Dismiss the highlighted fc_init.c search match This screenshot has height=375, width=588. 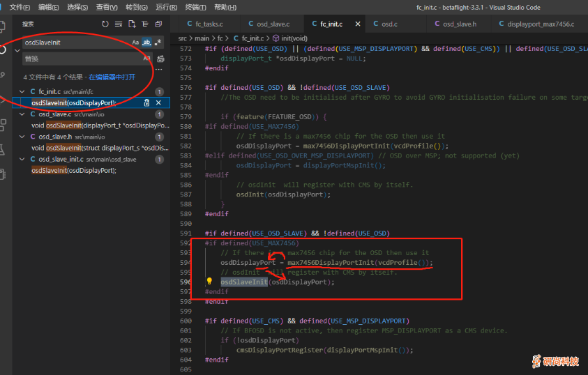click(x=158, y=102)
